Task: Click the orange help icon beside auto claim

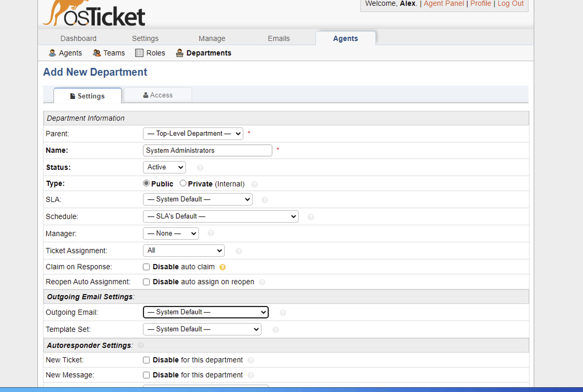Action: click(222, 267)
